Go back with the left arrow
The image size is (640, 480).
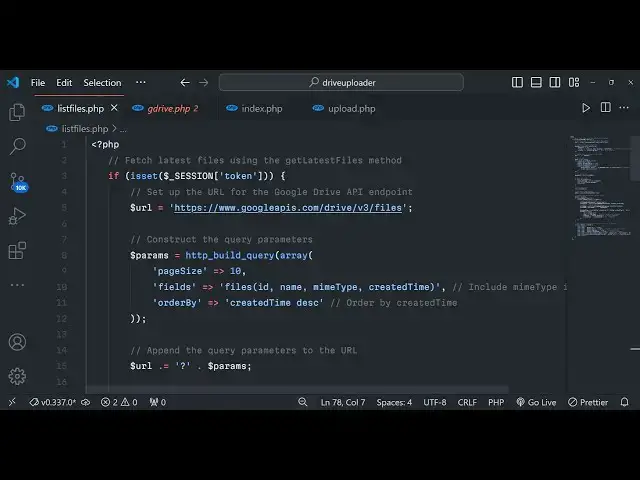pos(185,82)
